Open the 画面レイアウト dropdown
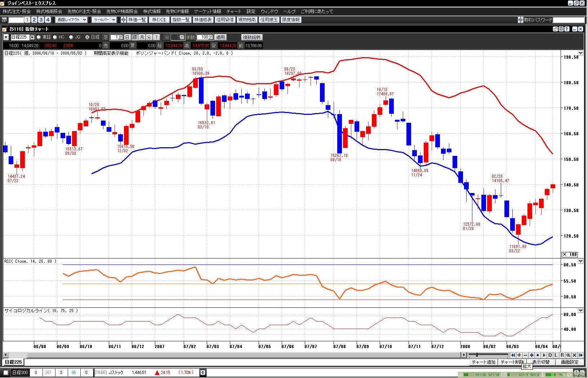This screenshot has width=588, height=378. point(72,20)
